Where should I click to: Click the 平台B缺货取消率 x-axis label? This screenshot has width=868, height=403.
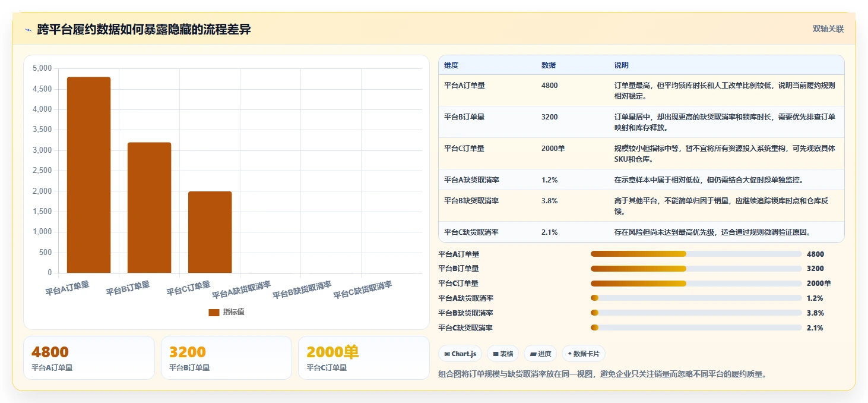(x=302, y=290)
